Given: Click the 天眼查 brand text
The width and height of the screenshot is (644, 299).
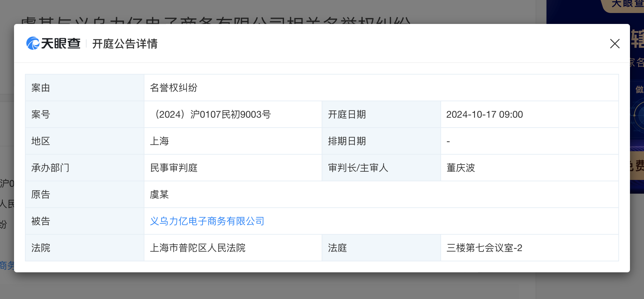Looking at the screenshot, I should click(x=61, y=43).
